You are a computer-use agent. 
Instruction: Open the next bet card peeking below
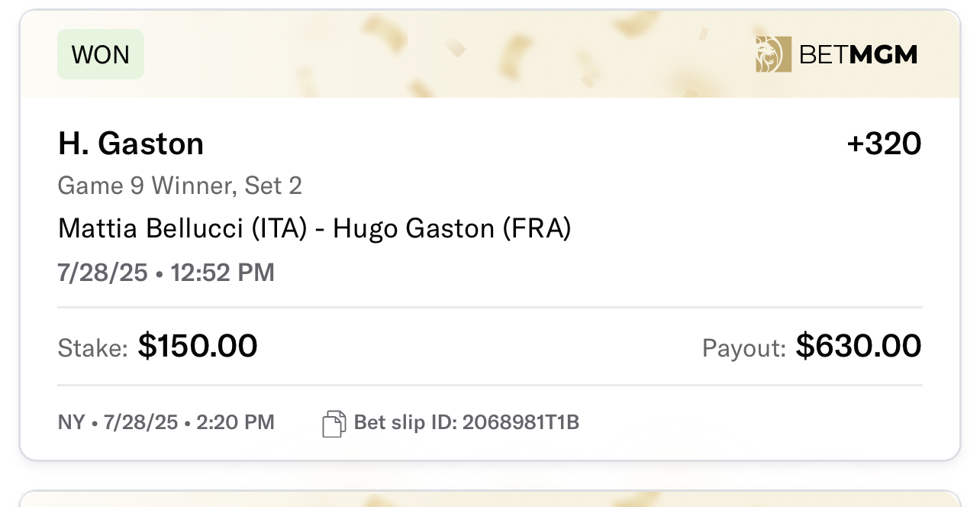pyautogui.click(x=489, y=499)
